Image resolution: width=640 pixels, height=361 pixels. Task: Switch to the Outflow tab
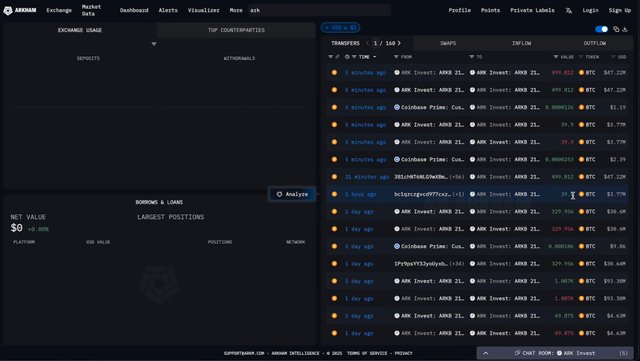(595, 43)
